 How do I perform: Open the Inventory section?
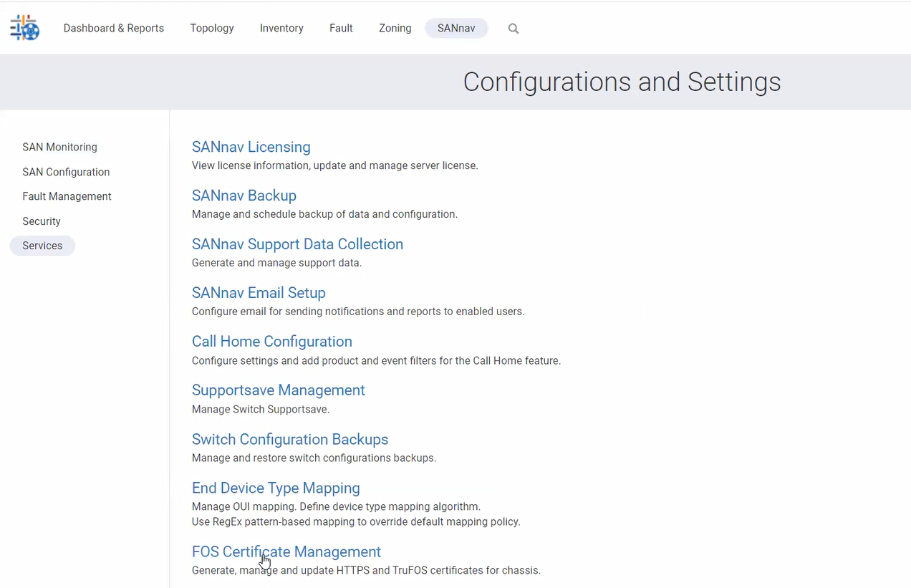pos(281,28)
